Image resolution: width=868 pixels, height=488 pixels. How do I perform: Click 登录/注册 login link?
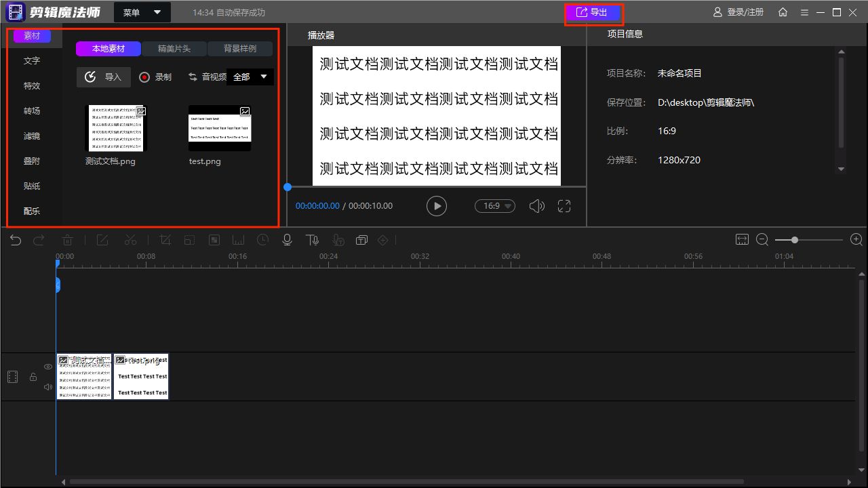(738, 12)
